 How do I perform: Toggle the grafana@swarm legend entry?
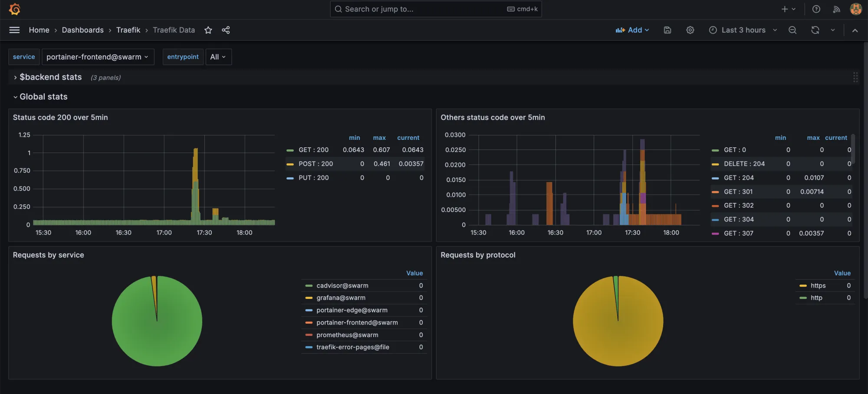click(341, 298)
